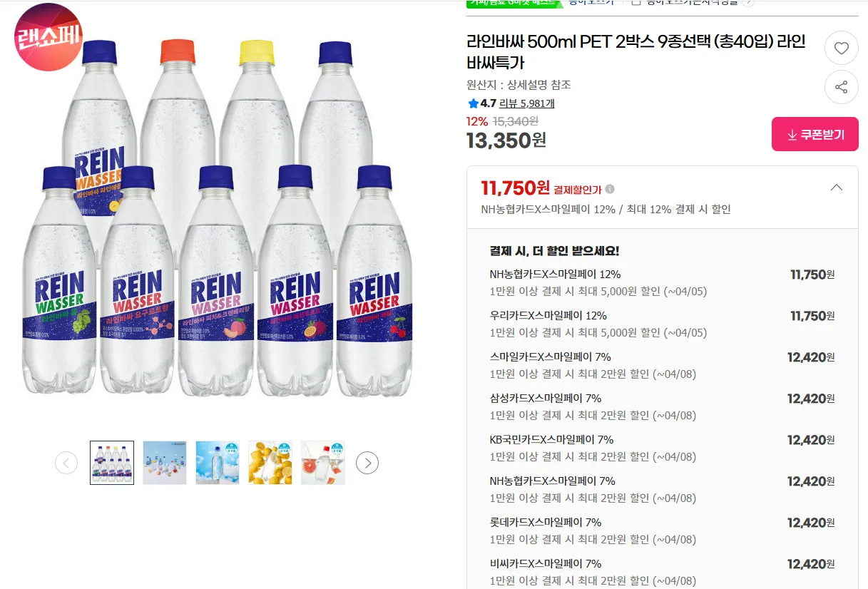This screenshot has height=589, width=868.
Task: Go to previous thumbnail with left arrow
Action: pos(66,463)
